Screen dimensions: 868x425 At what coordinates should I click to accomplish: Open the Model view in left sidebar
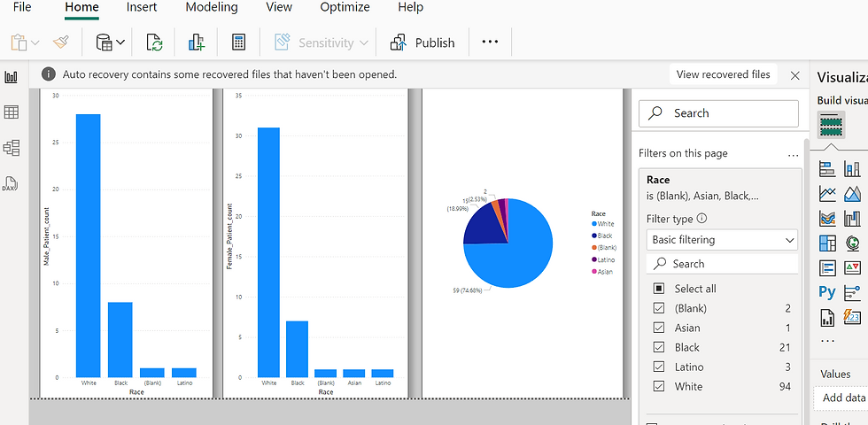(11, 148)
